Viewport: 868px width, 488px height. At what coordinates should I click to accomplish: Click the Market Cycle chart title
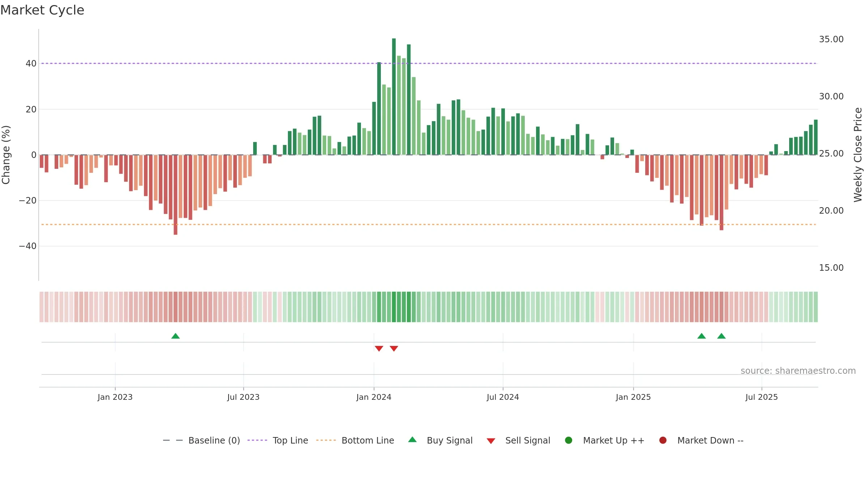(x=42, y=10)
